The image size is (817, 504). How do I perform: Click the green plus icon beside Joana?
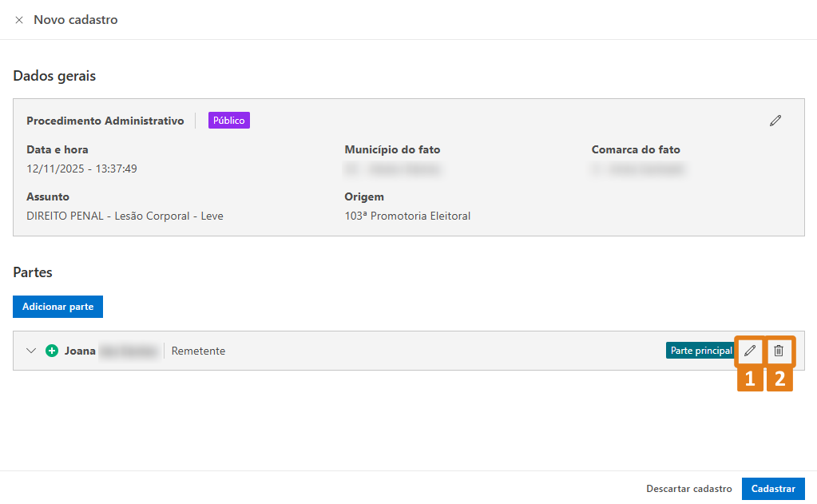52,351
